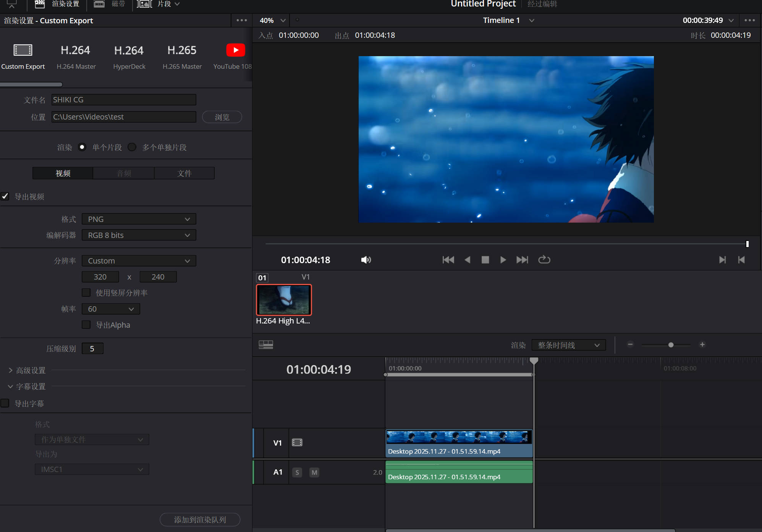
Task: Switch to the file settings tab
Action: 184,173
